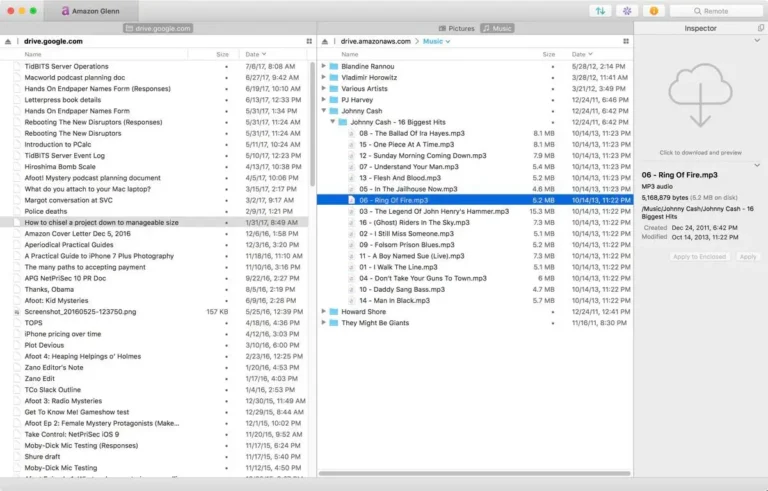
Task: Collapse the Johnny Cash folder
Action: pos(323,111)
